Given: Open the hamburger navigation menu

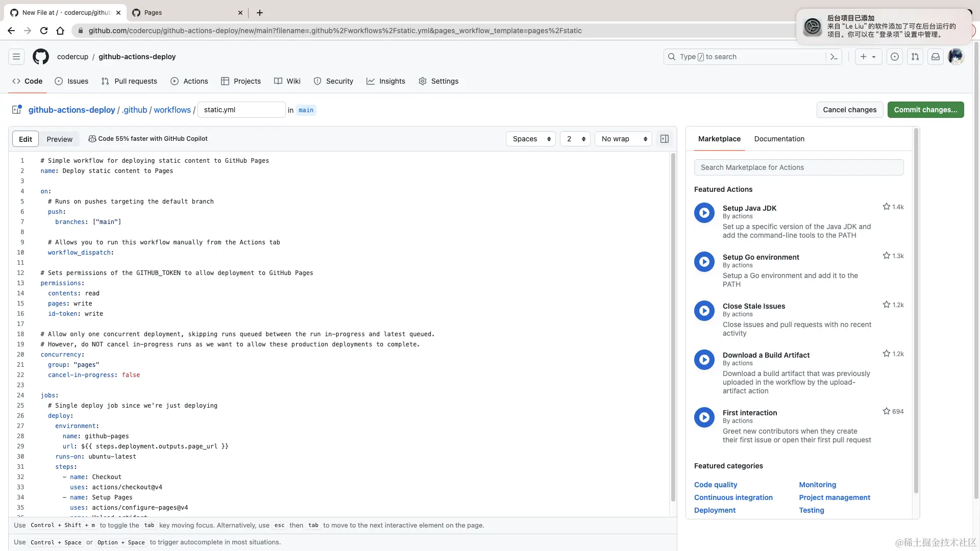Looking at the screenshot, I should [16, 57].
